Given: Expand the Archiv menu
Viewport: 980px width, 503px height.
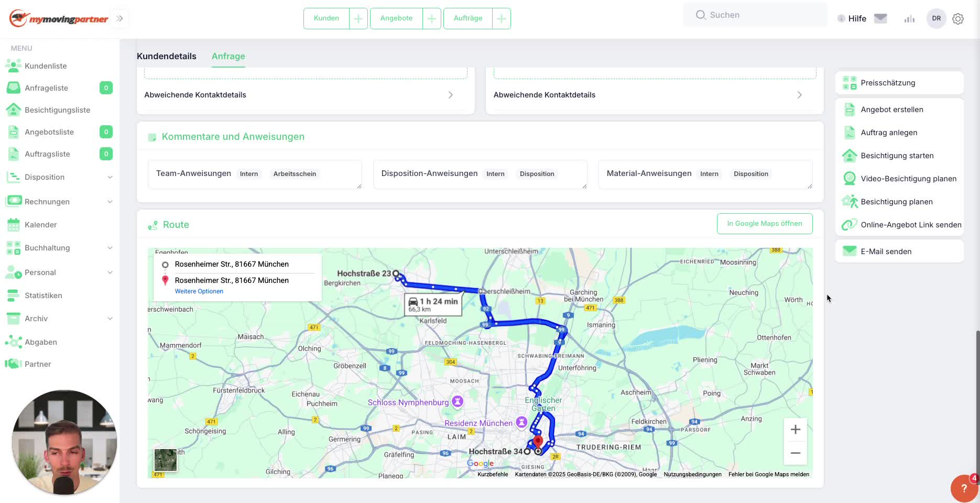Looking at the screenshot, I should point(110,319).
